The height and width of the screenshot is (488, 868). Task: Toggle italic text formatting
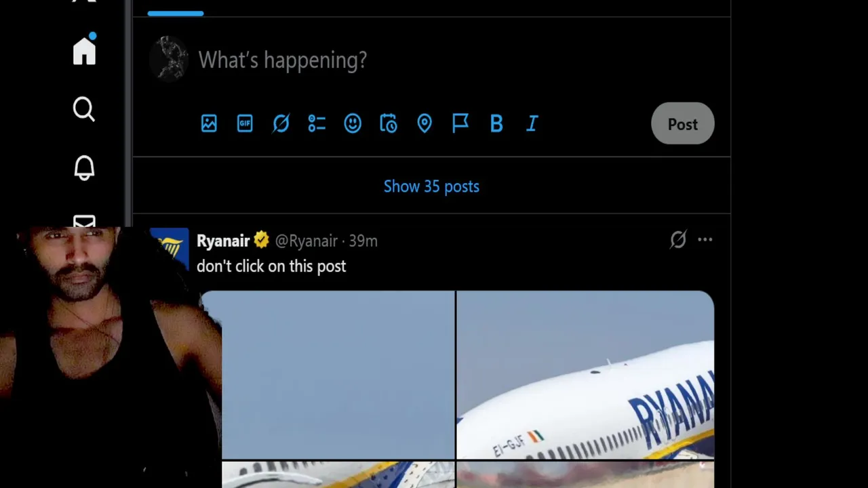click(532, 123)
